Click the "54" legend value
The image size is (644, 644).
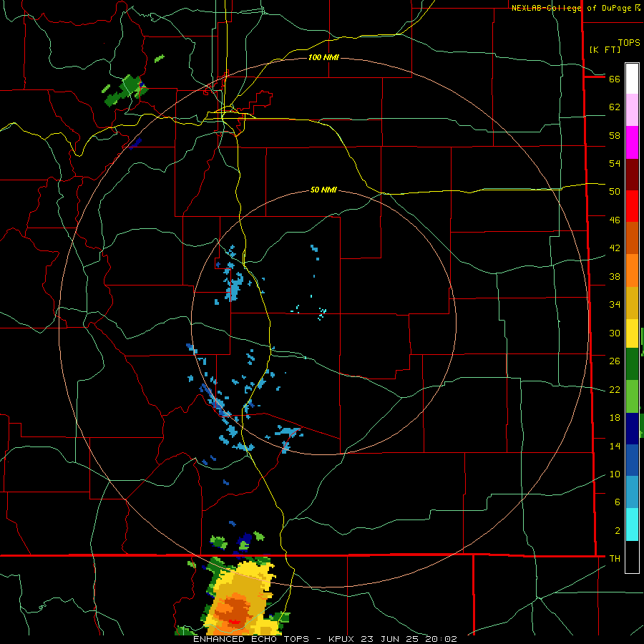point(615,163)
